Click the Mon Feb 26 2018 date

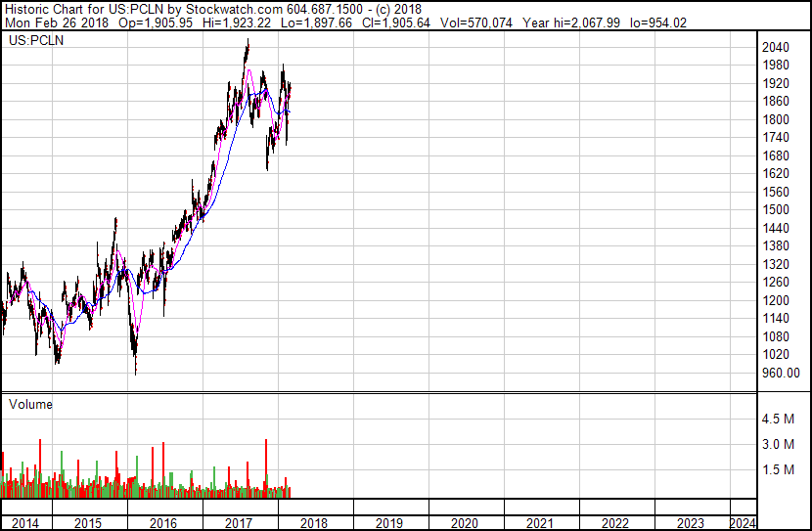(x=57, y=22)
